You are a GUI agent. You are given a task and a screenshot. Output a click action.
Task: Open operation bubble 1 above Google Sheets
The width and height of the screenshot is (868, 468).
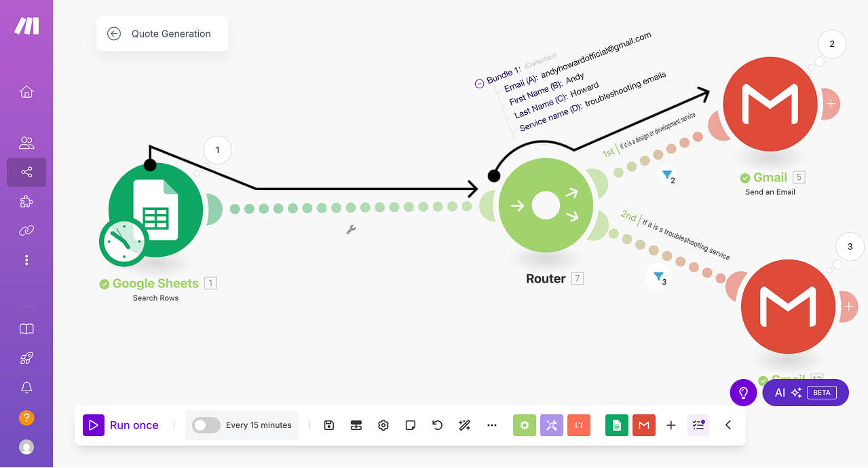(217, 150)
